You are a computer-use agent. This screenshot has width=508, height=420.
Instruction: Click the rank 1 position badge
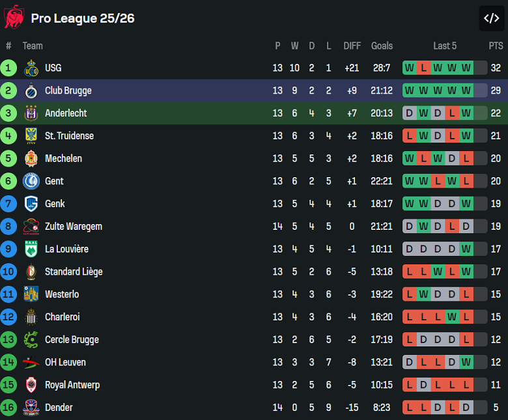[x=8, y=68]
